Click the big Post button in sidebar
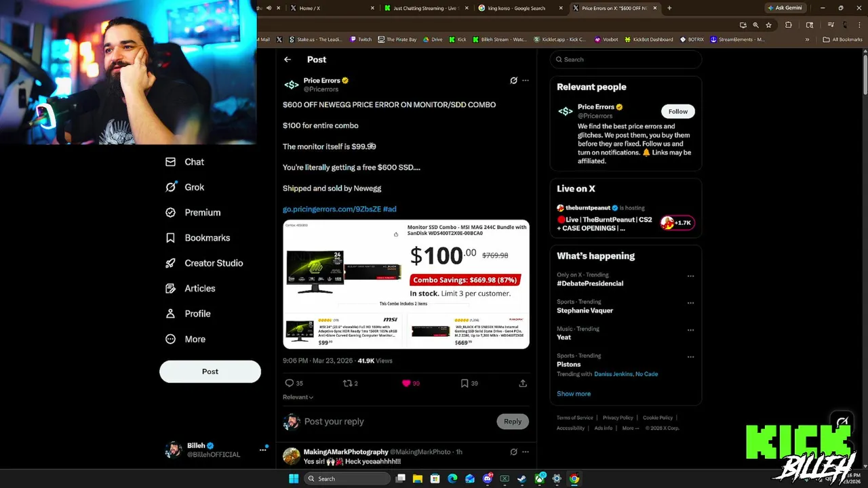This screenshot has width=868, height=488. pyautogui.click(x=210, y=371)
